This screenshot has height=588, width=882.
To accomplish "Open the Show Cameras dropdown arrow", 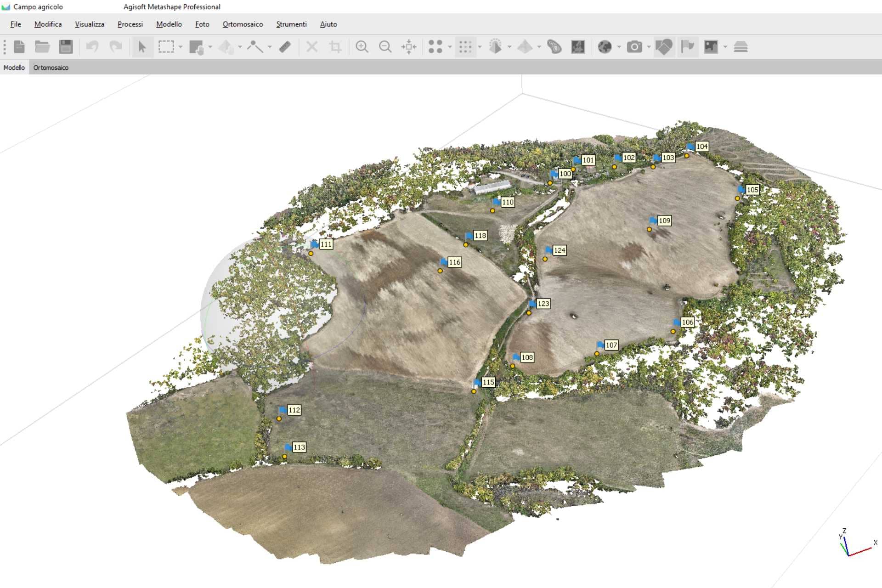I will tap(649, 47).
